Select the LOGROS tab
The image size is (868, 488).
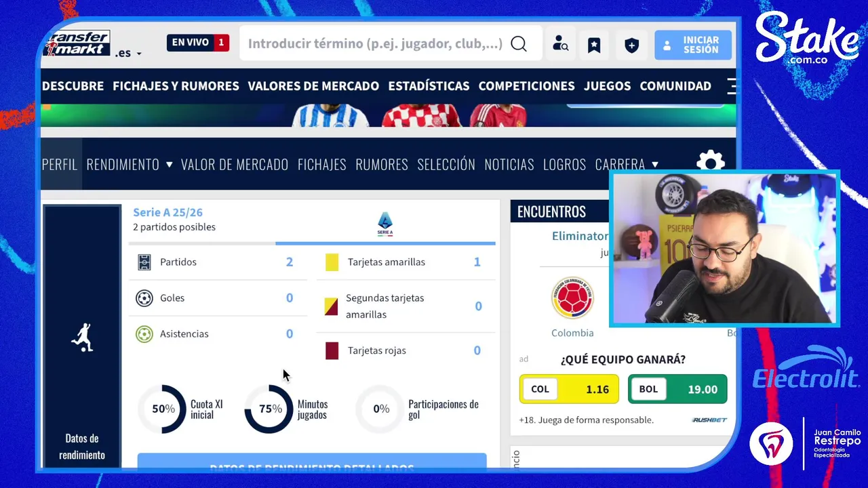(x=564, y=164)
